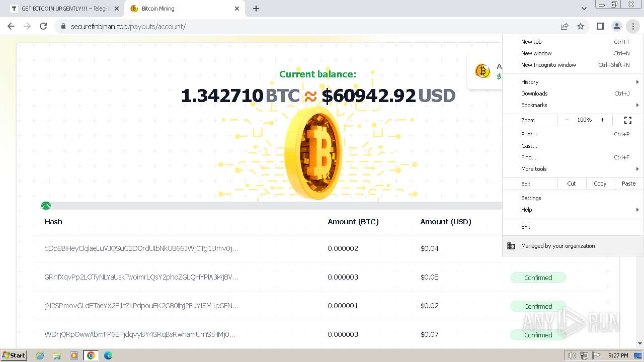Click the Hash column header
The image size is (644, 362).
pyautogui.click(x=53, y=222)
